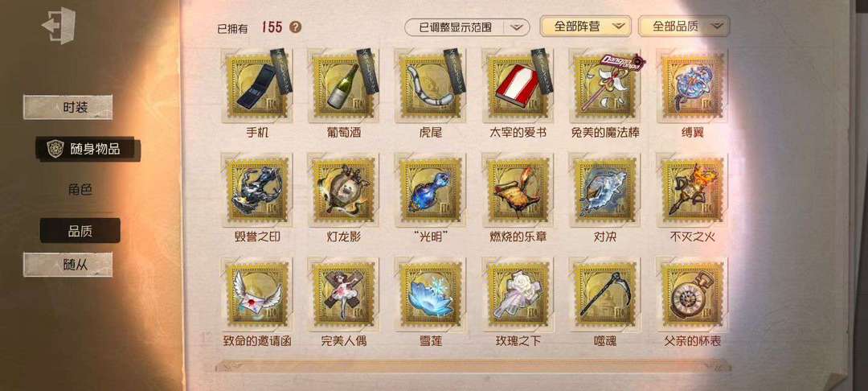Screen dimensions: 868x391
Task: Pick the 雪莲 snow lotus item
Action: tap(432, 294)
